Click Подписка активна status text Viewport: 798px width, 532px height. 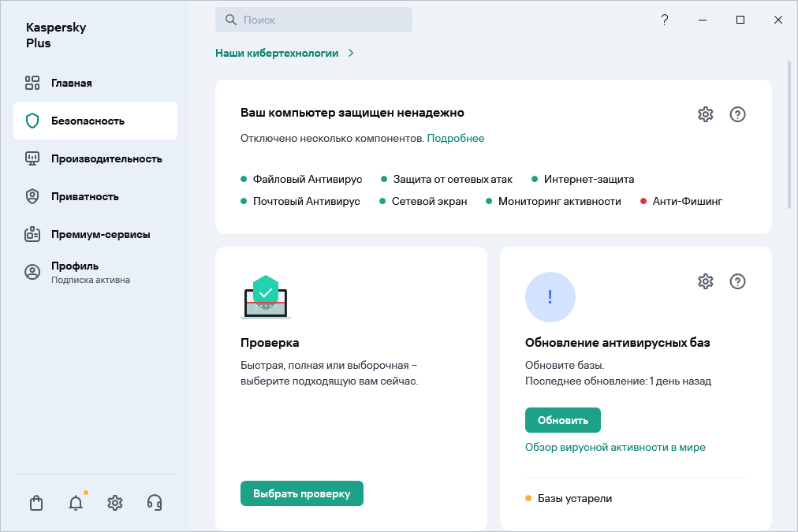pos(91,280)
